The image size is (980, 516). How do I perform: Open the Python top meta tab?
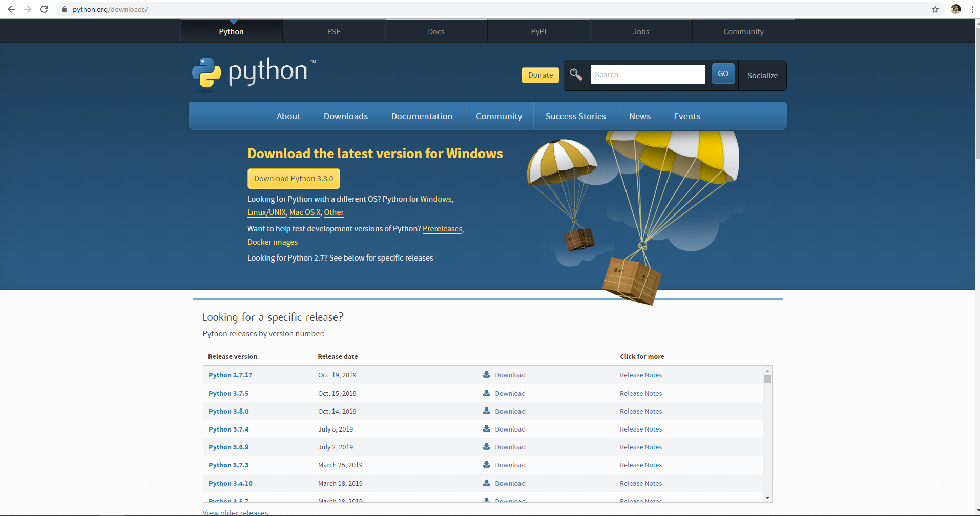pos(232,31)
